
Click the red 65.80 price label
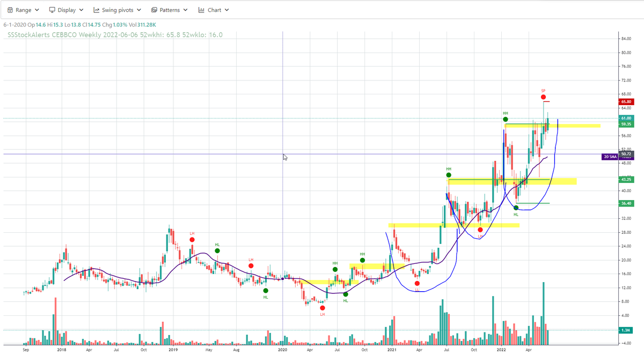point(626,101)
